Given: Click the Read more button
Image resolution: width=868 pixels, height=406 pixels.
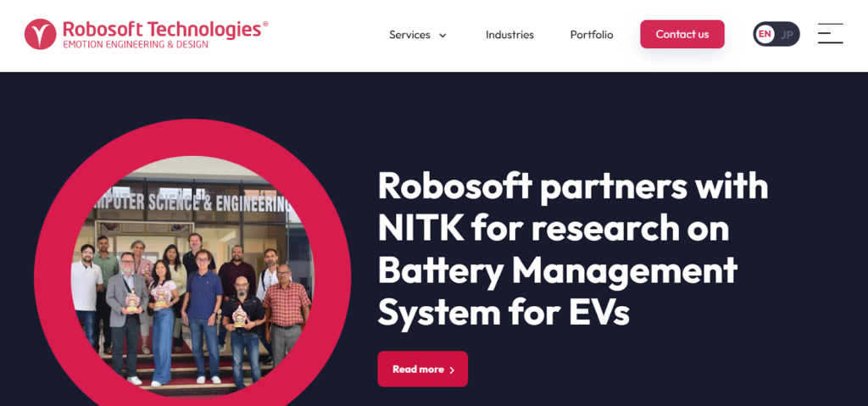Looking at the screenshot, I should [422, 369].
